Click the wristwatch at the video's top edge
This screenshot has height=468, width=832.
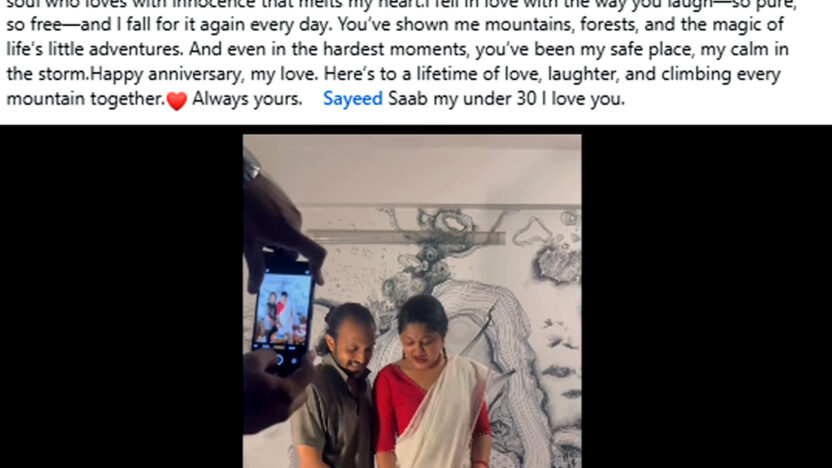tap(250, 166)
